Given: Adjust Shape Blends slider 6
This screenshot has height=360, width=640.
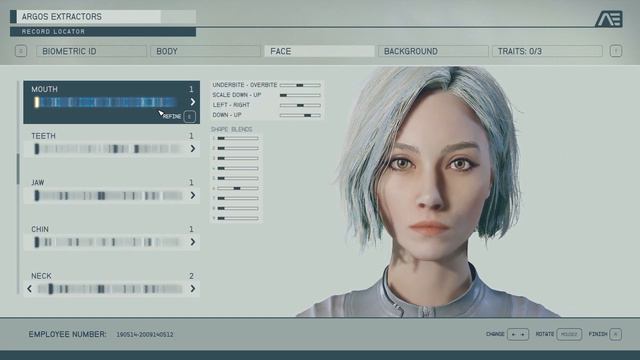Looking at the screenshot, I should click(238, 188).
